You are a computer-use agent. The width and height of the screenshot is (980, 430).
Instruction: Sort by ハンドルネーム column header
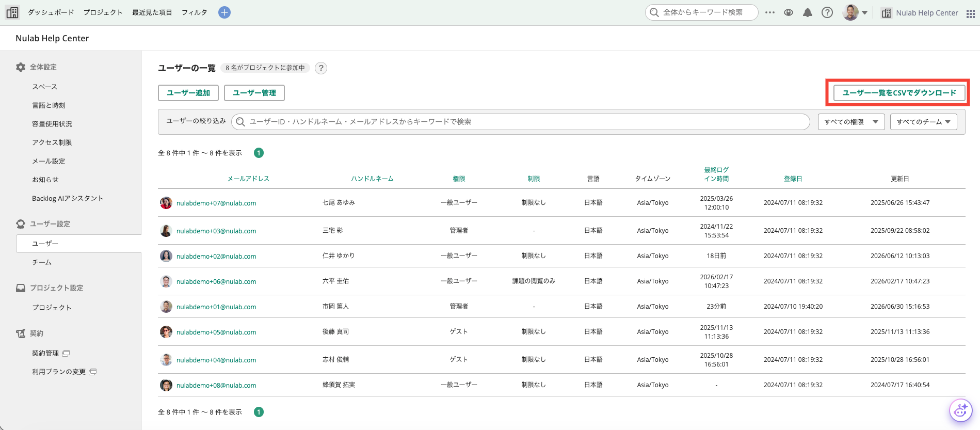[x=372, y=179]
